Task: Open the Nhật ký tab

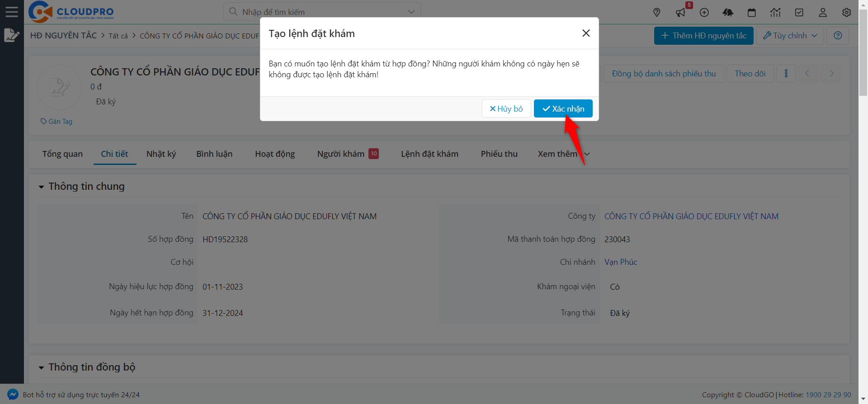Action: pyautogui.click(x=161, y=154)
